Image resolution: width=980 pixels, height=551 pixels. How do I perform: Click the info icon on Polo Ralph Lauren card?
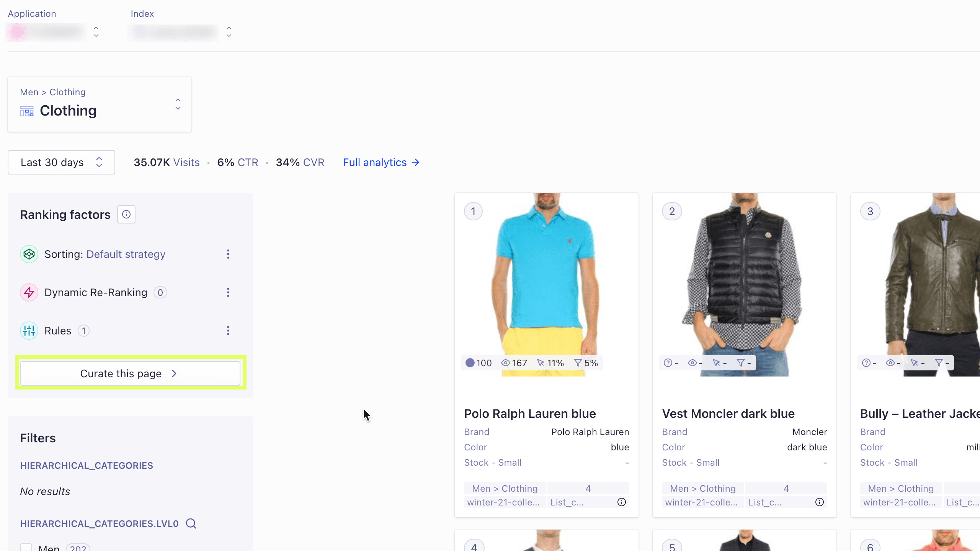click(622, 502)
